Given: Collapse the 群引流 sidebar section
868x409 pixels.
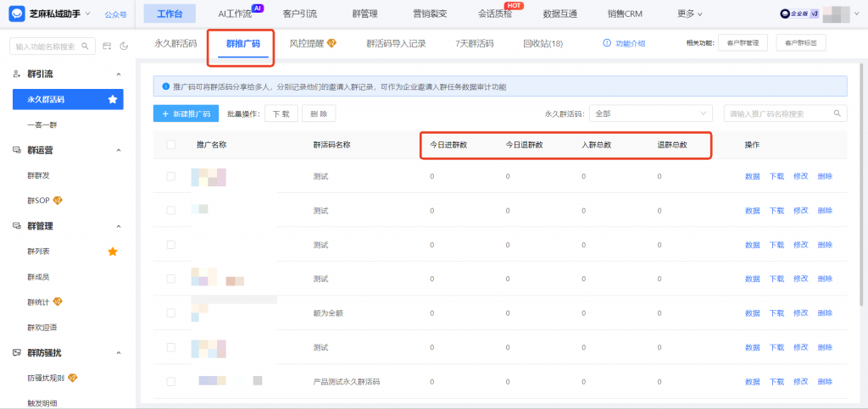Looking at the screenshot, I should [118, 75].
